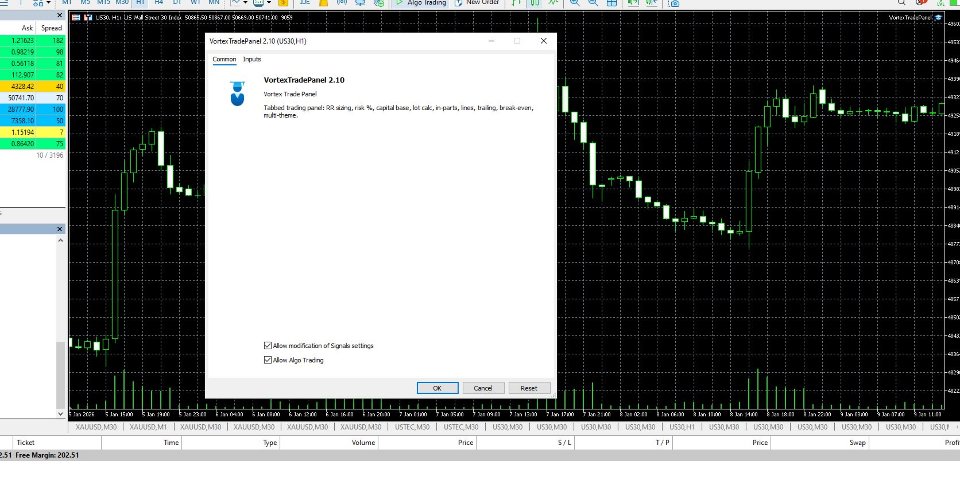
Task: Click the Cancel button
Action: coord(483,388)
